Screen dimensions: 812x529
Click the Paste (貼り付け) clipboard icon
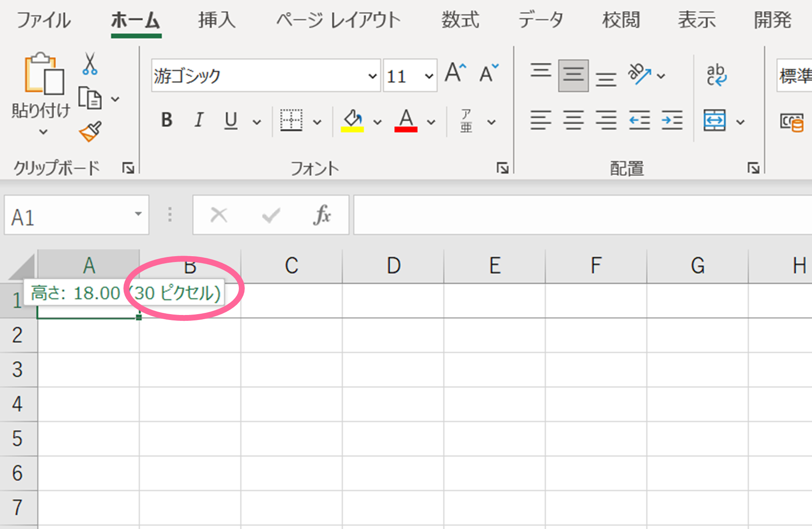tap(44, 73)
